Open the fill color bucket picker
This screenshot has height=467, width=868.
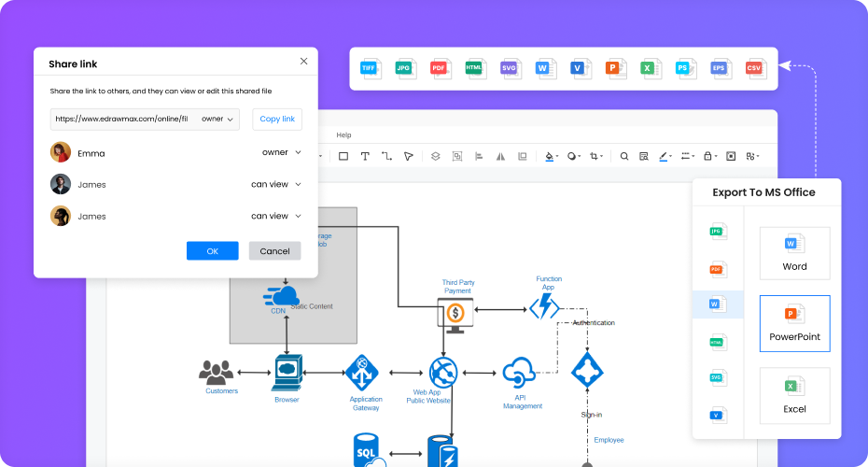[x=551, y=156]
